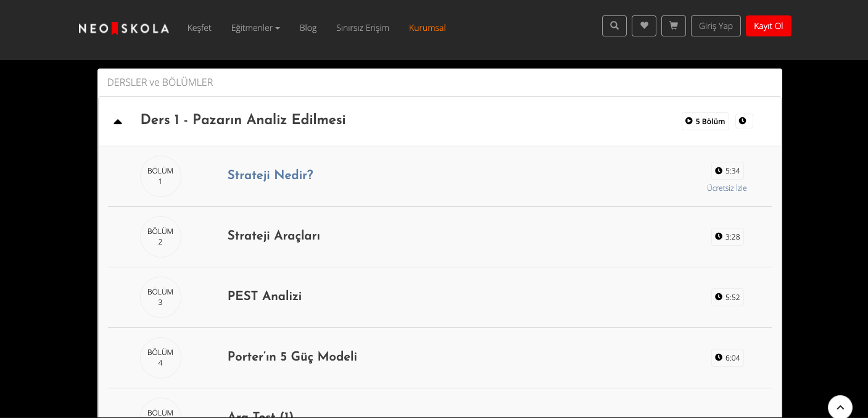The width and height of the screenshot is (868, 418).
Task: Click the clock icon in Ders 1 header
Action: pyautogui.click(x=743, y=121)
